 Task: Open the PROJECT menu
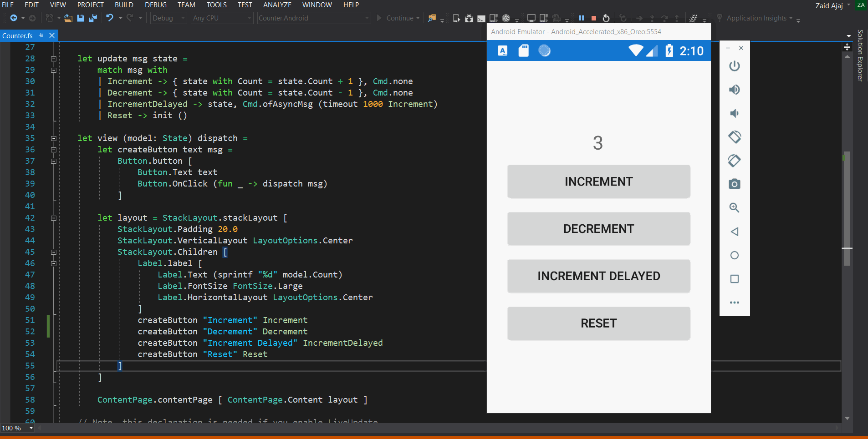click(91, 5)
